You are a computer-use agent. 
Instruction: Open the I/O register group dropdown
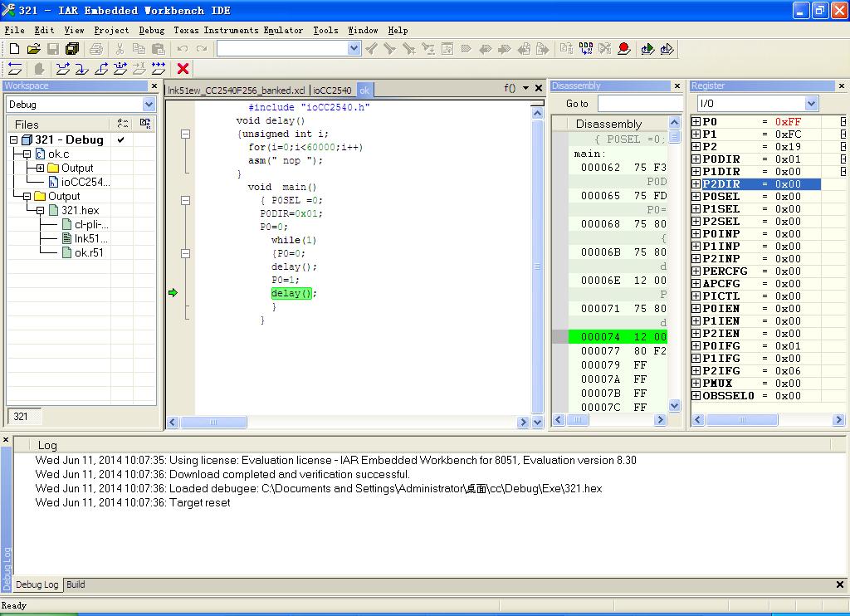(811, 104)
